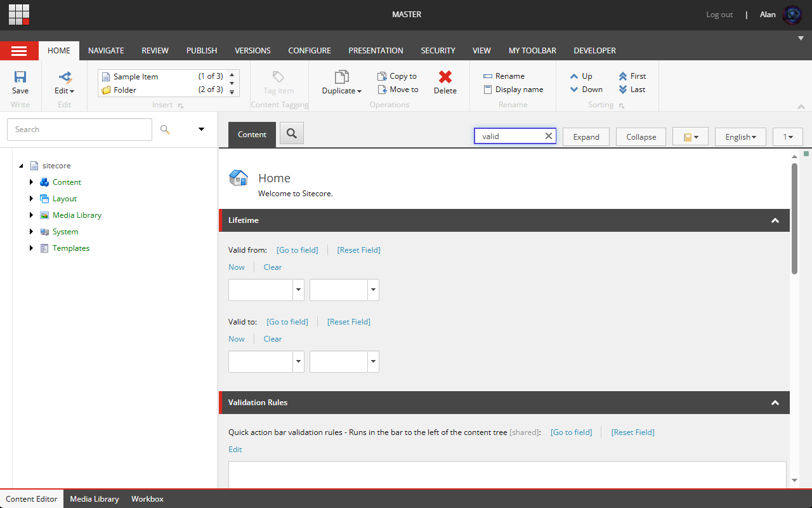Click the user avatar next to Alan
Screen dimensions: 812x508
click(x=792, y=15)
